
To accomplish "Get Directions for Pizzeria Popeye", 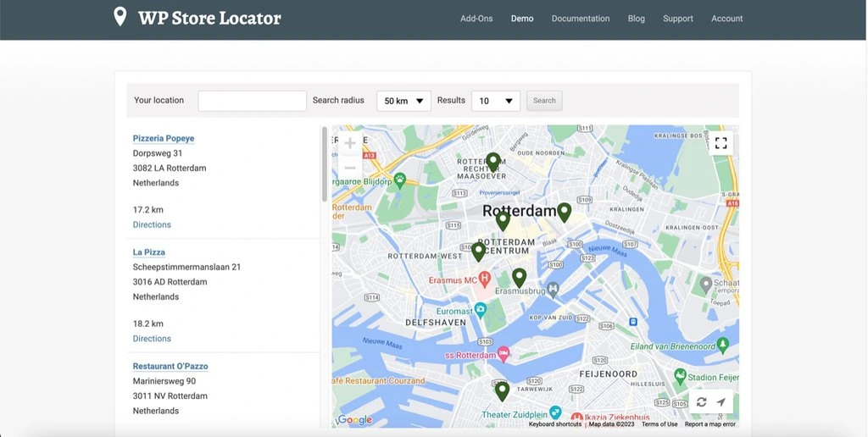I will point(152,224).
